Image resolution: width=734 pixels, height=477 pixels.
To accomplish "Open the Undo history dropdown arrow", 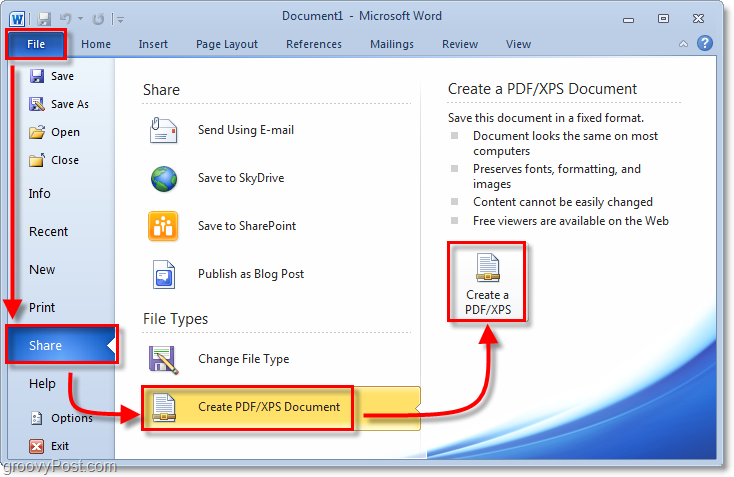I will (81, 19).
